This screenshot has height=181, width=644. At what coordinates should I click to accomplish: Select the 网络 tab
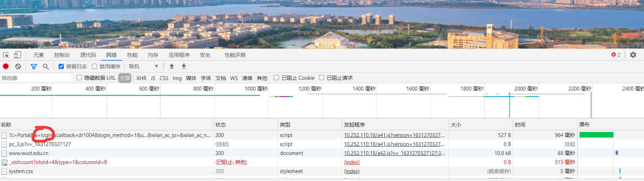click(112, 55)
